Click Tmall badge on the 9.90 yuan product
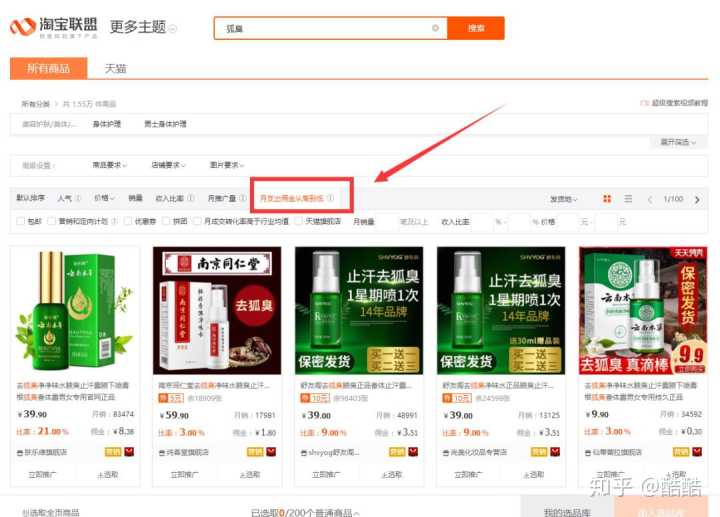This screenshot has width=720, height=517. [697, 452]
